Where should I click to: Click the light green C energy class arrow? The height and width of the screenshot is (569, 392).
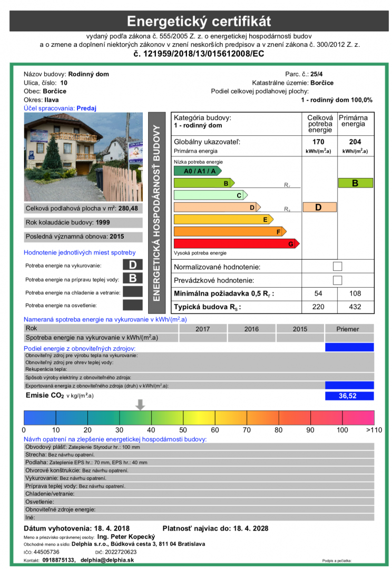(211, 195)
